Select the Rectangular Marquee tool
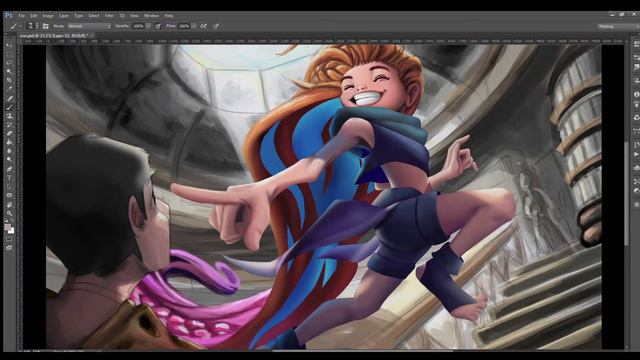Screen dimensions: 640x360 click(9, 54)
